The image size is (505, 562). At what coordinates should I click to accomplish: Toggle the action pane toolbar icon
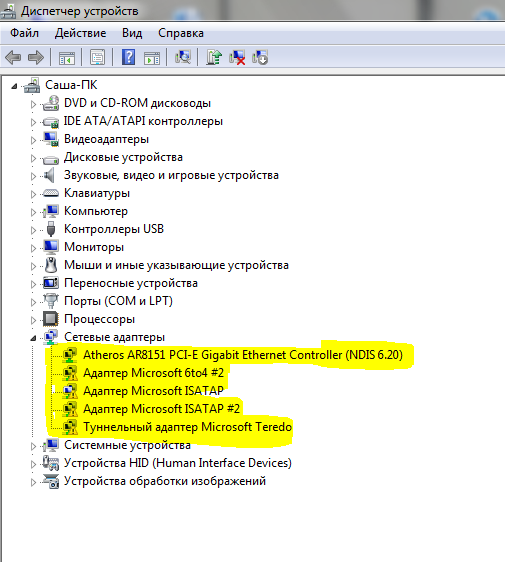(x=152, y=57)
